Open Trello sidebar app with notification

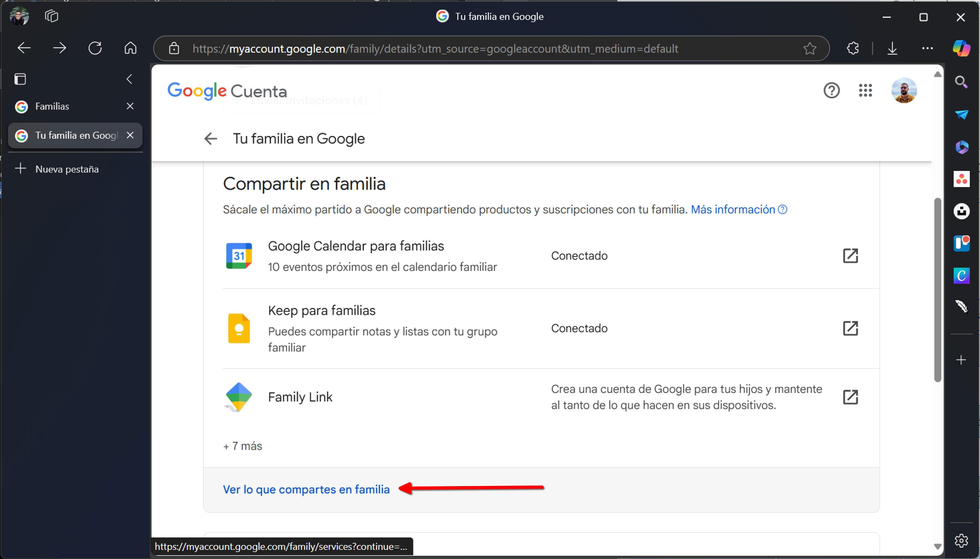(961, 243)
